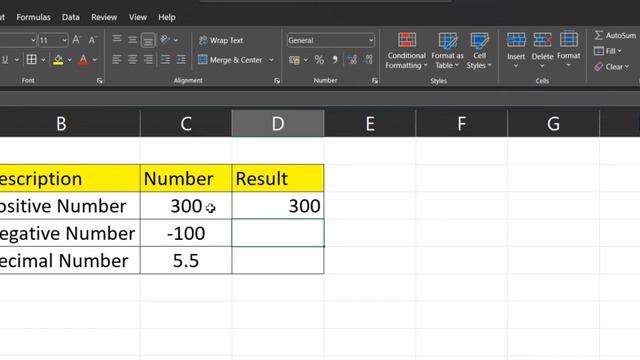Viewport: 640px width, 360px height.
Task: Open Format cells menu
Action: tap(569, 50)
